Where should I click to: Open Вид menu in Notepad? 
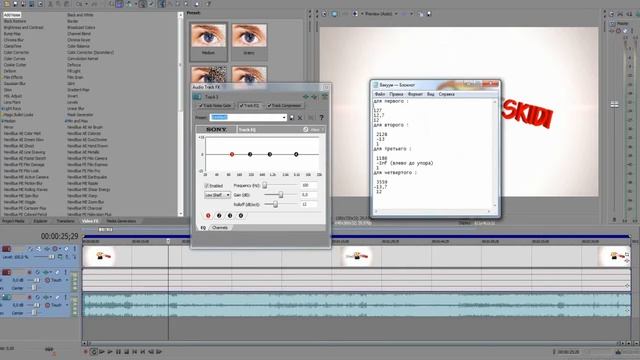tap(430, 94)
